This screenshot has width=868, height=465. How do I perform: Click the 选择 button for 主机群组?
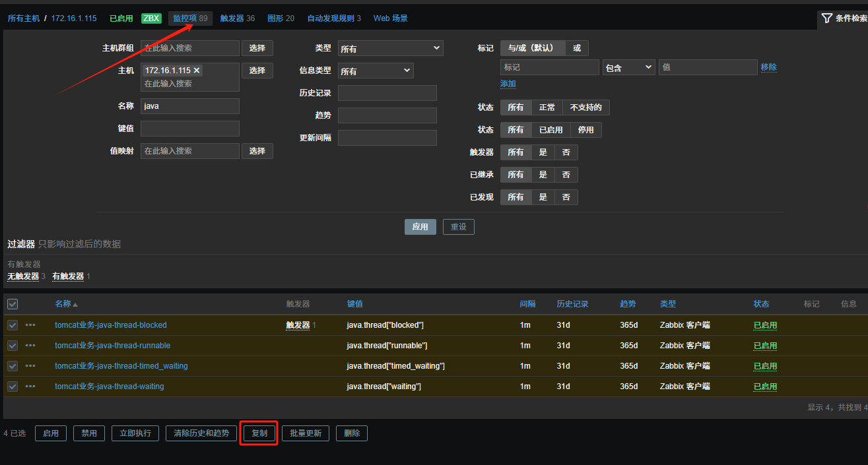(257, 48)
